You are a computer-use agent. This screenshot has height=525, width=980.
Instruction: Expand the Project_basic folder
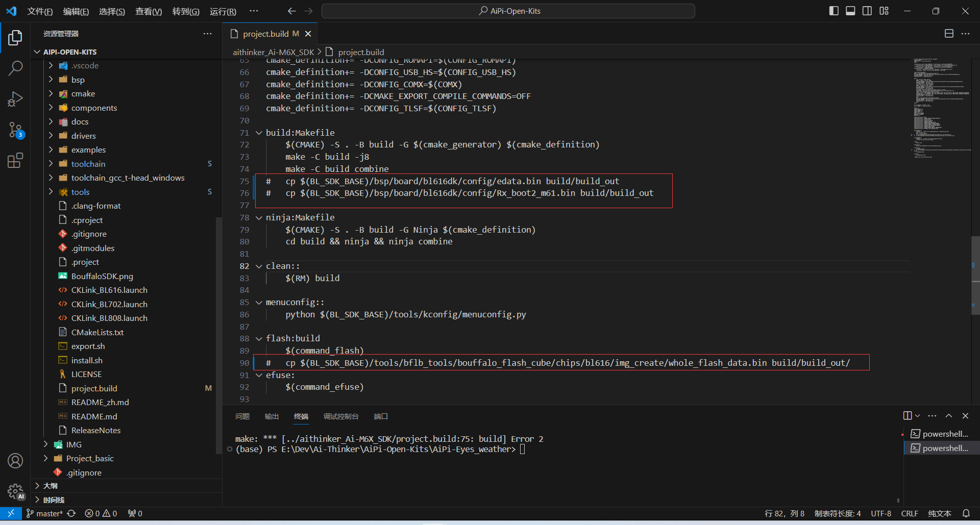pyautogui.click(x=45, y=458)
